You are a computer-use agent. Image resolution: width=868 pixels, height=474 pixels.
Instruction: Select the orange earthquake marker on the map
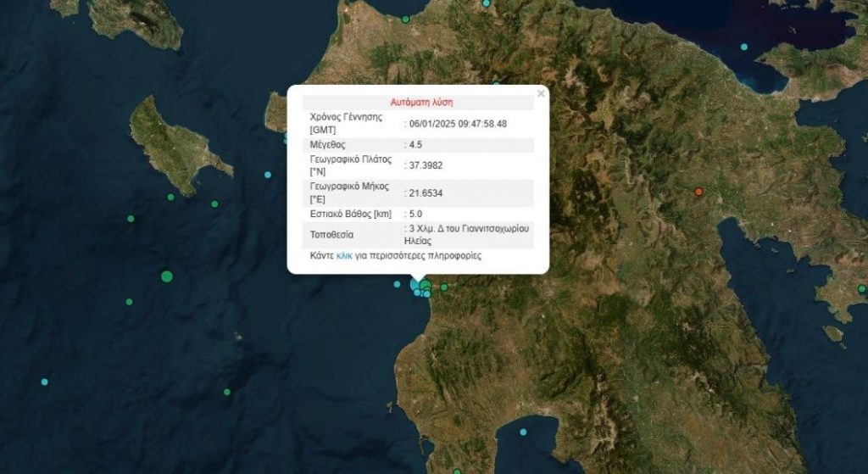point(698,192)
